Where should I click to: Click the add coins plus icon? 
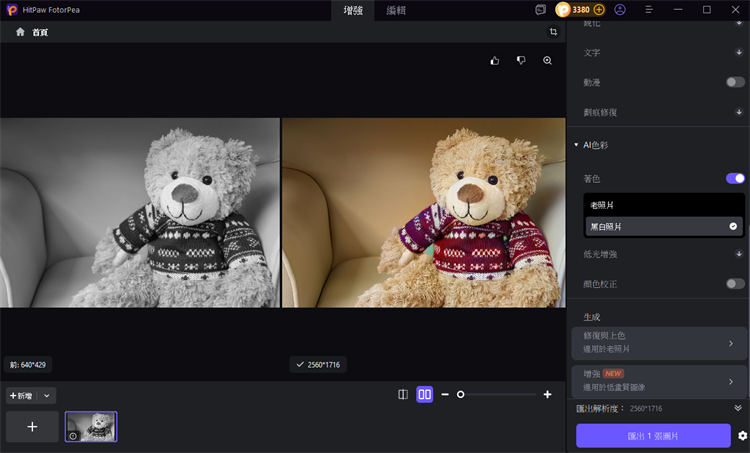tap(599, 10)
